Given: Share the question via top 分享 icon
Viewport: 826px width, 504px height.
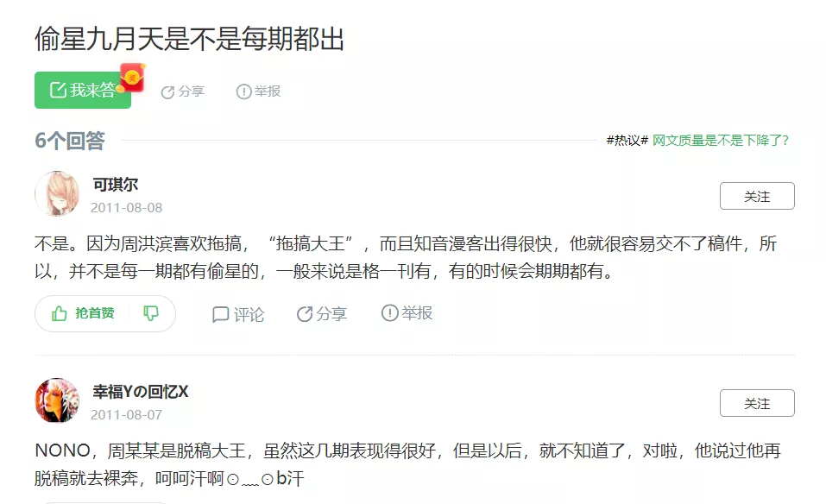Looking at the screenshot, I should pyautogui.click(x=183, y=91).
